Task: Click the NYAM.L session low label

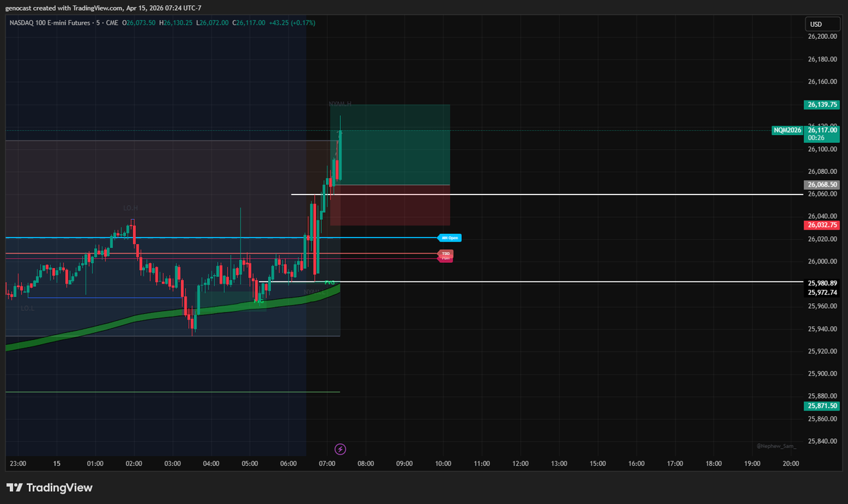Action: coord(314,292)
